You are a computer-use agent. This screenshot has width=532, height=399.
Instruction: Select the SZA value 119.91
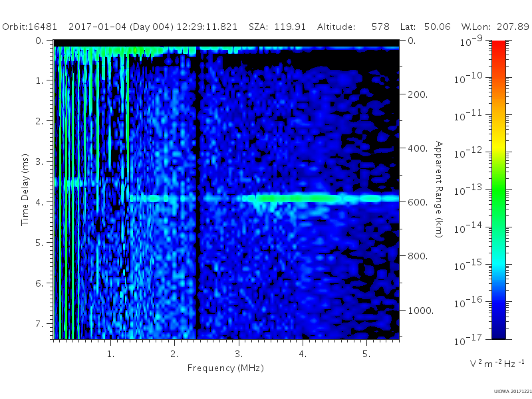click(290, 27)
